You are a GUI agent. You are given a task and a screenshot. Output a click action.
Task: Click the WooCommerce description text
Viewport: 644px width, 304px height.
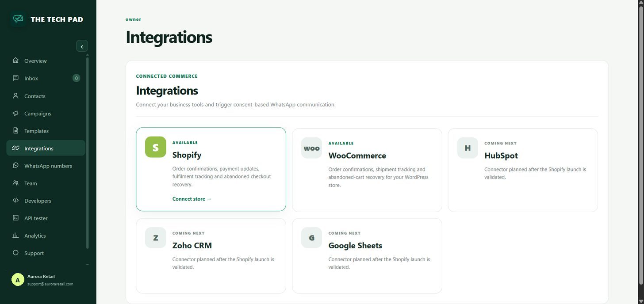pos(379,177)
